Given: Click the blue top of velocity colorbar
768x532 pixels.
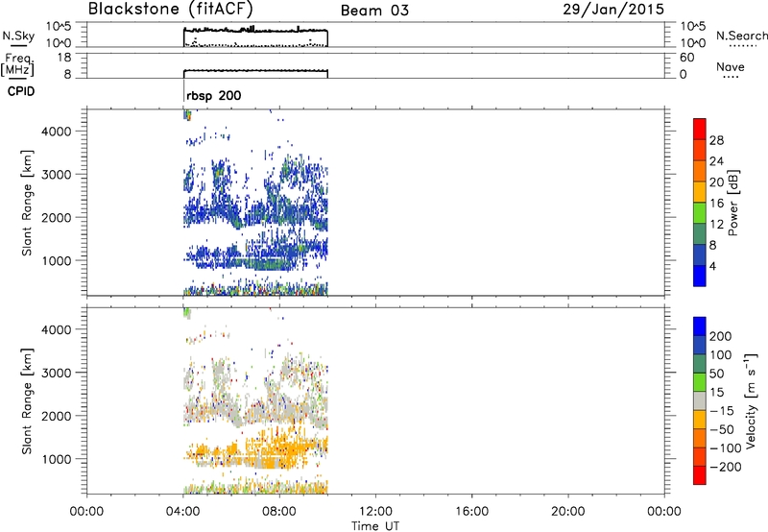Looking at the screenshot, I should coord(700,326).
